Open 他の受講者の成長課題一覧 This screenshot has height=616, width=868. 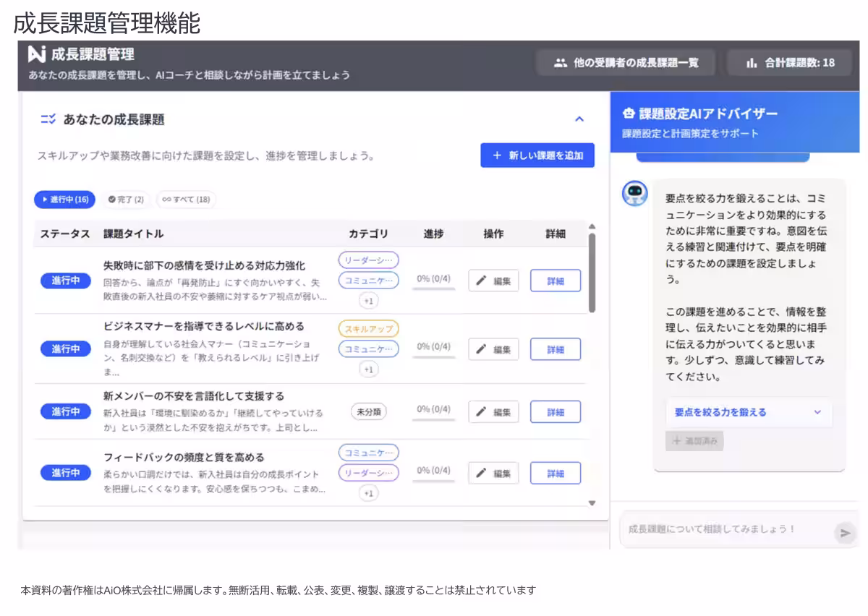coord(626,63)
